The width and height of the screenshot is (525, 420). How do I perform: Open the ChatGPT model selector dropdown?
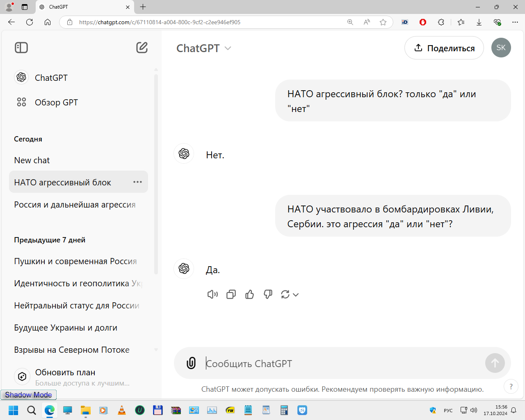pos(204,48)
